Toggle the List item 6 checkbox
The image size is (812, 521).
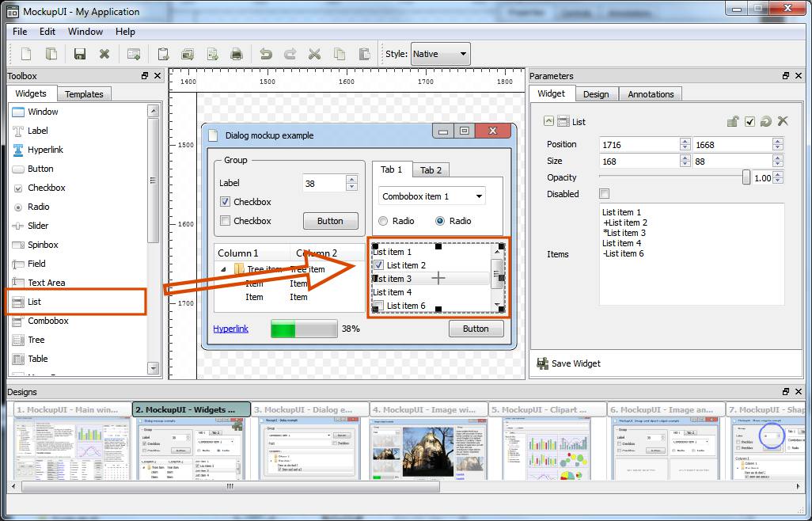point(378,306)
